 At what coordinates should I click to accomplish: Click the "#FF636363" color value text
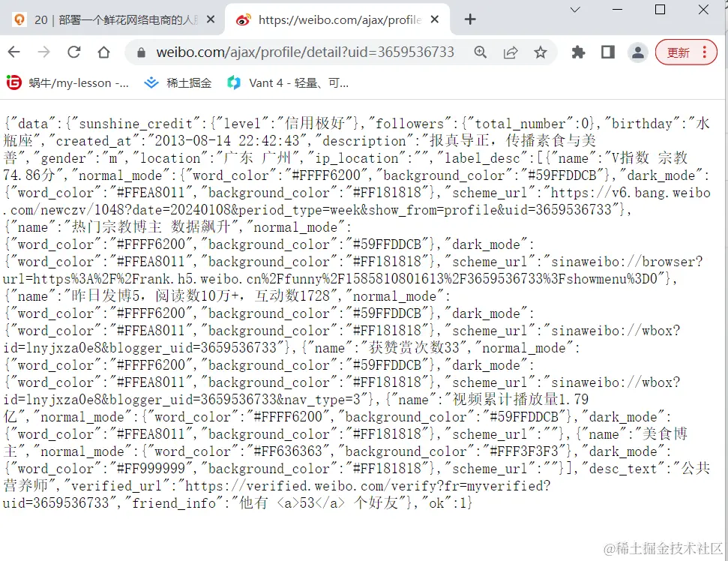(x=287, y=451)
